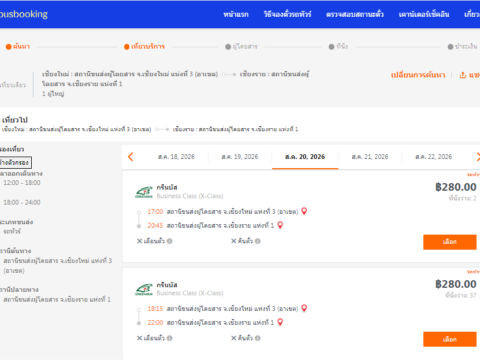Image resolution: width=480 pixels, height=360 pixels.
Task: Click กรีนบัส operator name on the 18:15 trip
Action: [x=167, y=285]
